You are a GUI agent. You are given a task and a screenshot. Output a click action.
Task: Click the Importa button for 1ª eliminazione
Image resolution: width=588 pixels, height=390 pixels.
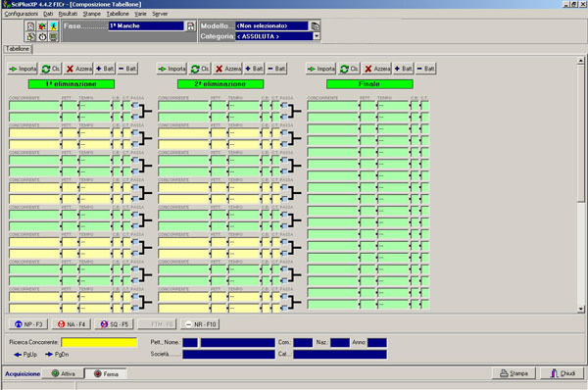point(23,69)
